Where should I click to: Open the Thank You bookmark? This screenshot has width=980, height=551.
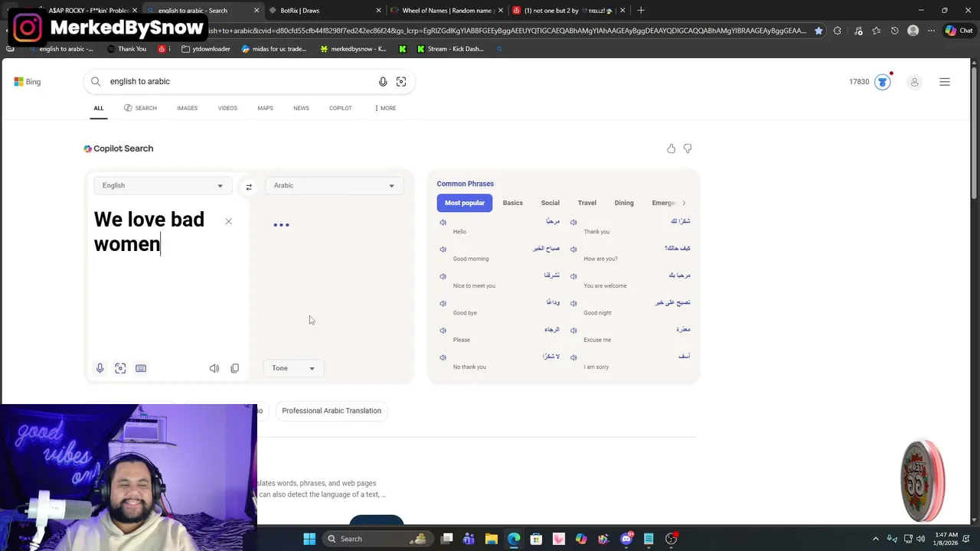pos(126,49)
